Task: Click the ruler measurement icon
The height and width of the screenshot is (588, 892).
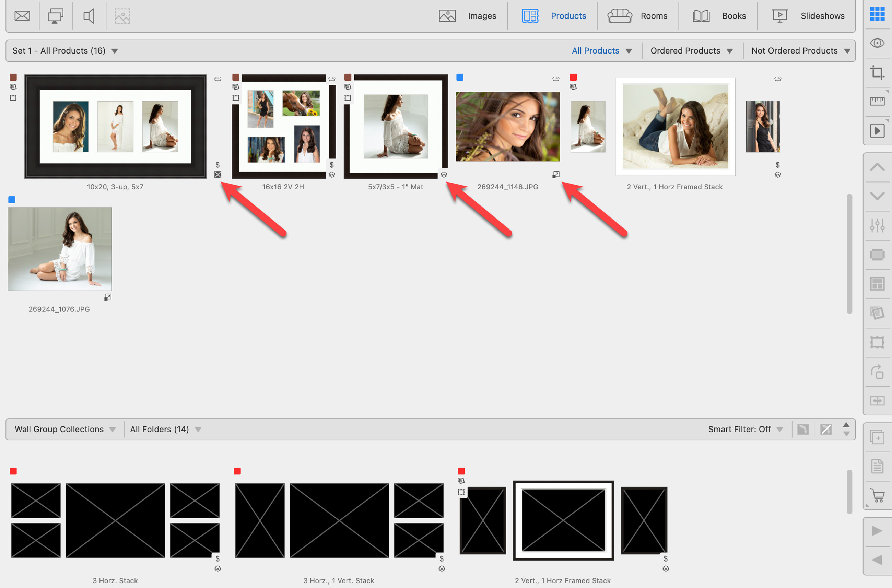Action: pyautogui.click(x=877, y=101)
